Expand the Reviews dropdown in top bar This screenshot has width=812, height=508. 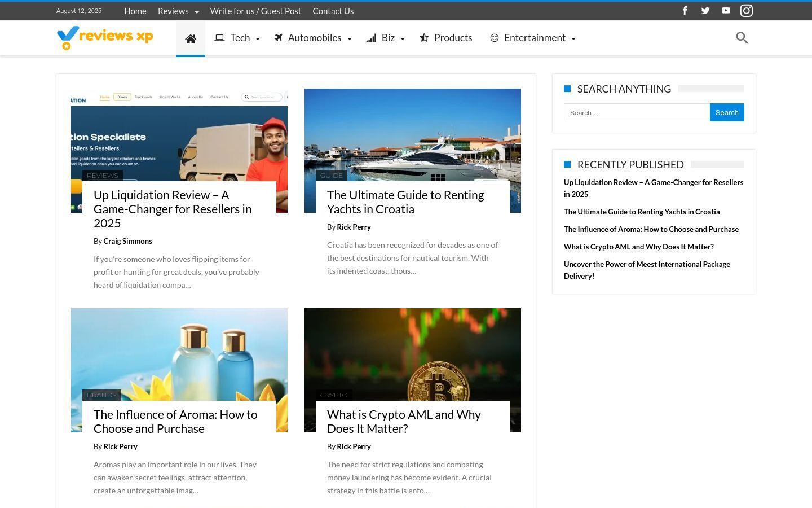pyautogui.click(x=196, y=12)
